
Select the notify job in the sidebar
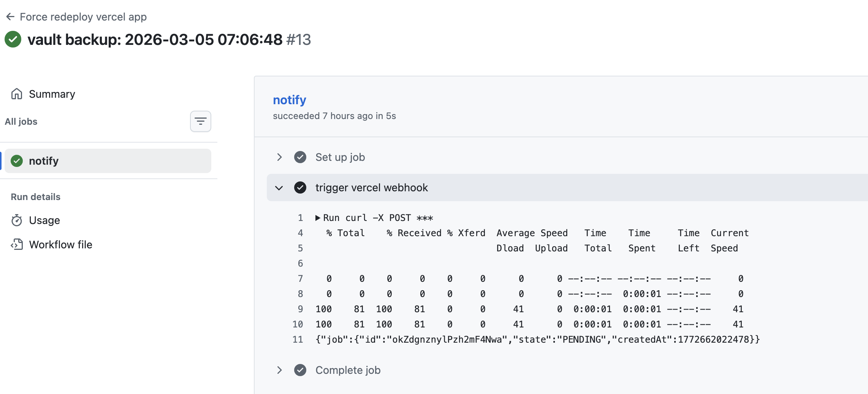(108, 161)
